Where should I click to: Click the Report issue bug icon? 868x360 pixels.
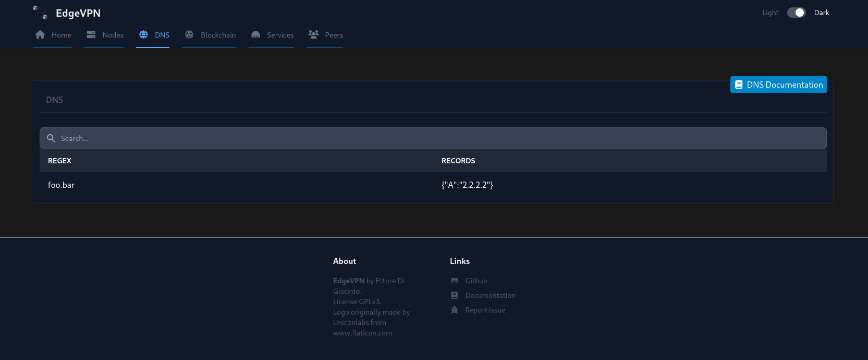click(455, 310)
